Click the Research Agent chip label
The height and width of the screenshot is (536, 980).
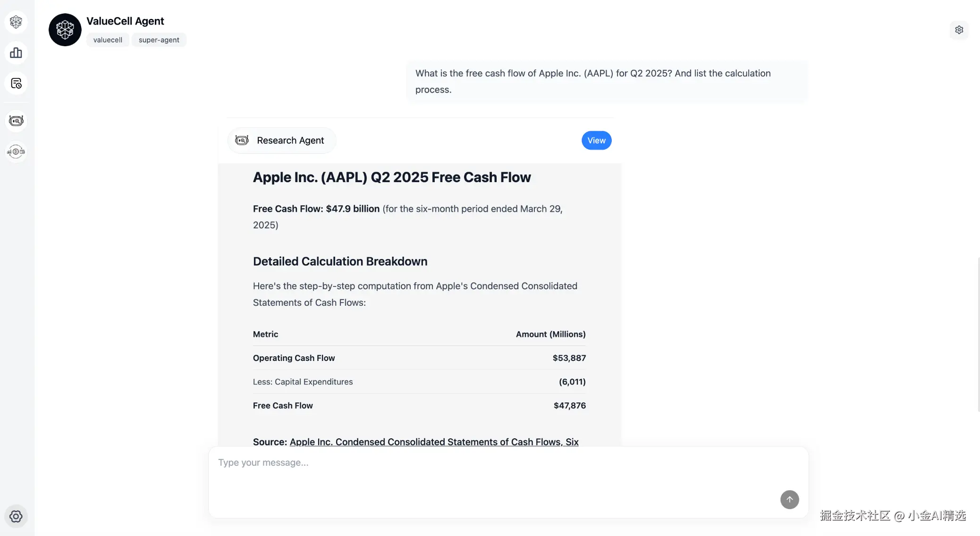click(290, 140)
